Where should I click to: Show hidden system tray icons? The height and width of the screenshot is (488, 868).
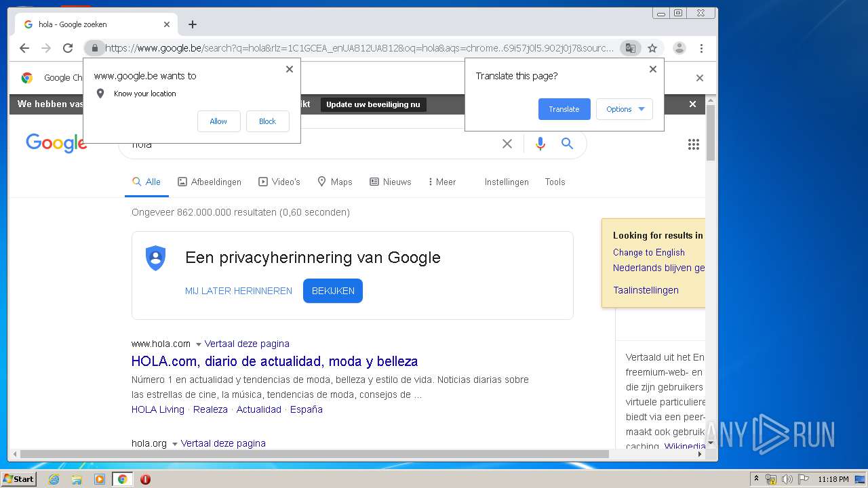point(757,479)
